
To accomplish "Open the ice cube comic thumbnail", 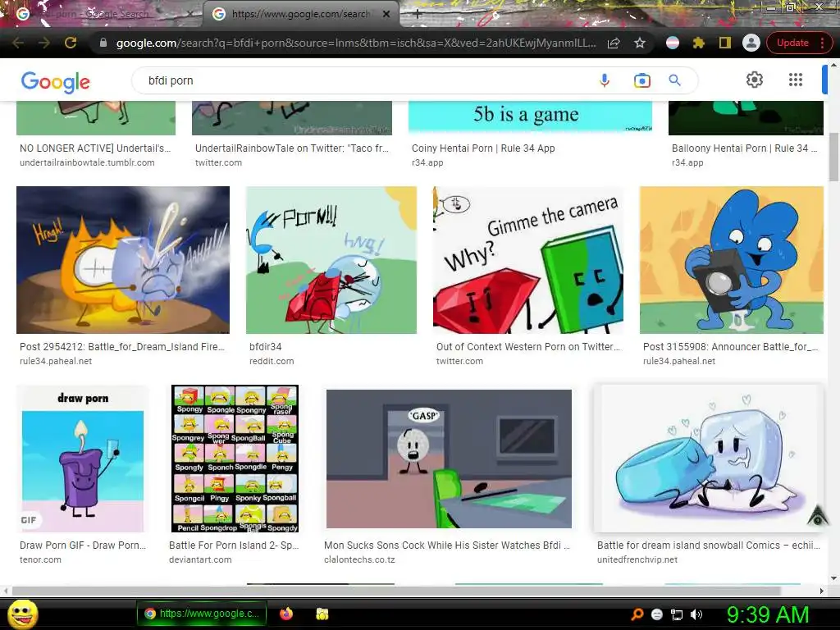I will point(708,459).
